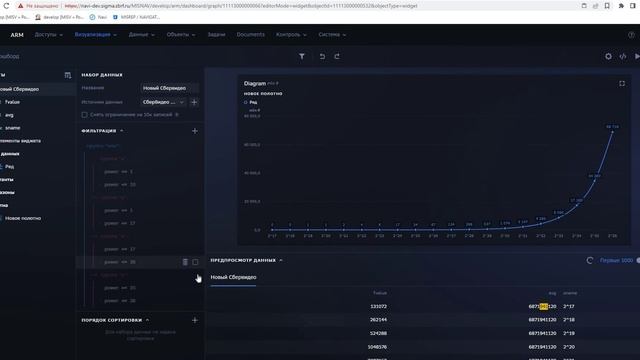640x360 pixels.
Task: Collapse the Фильтрация section
Action: pos(122,131)
